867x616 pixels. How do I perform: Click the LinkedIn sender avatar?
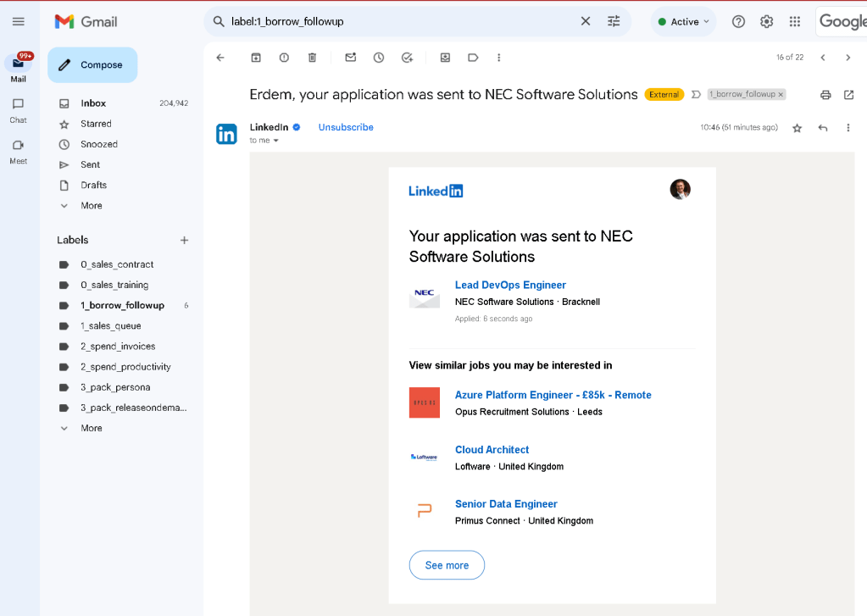[x=226, y=134]
